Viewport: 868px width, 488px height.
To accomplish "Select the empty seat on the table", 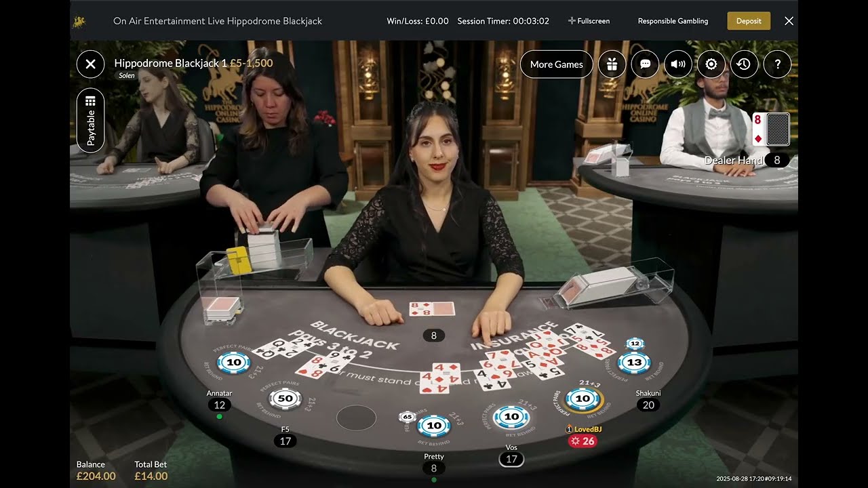I will point(356,418).
